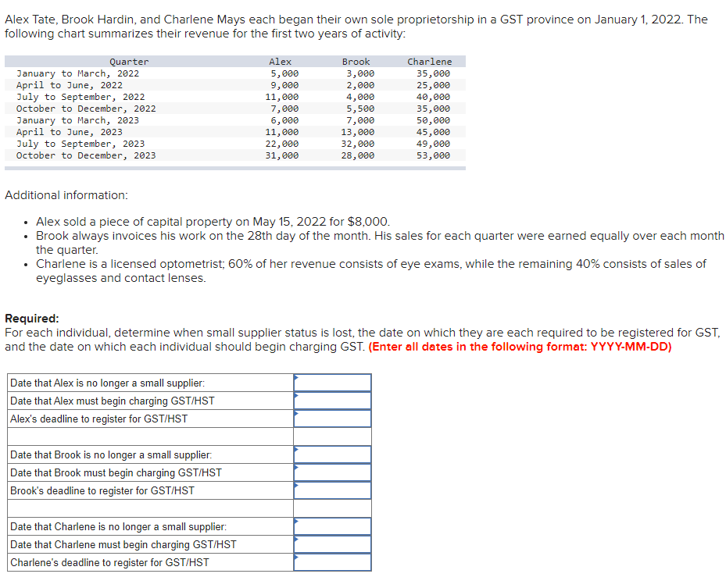The image size is (726, 588).
Task: Click the 'April to June, 2023' row label
Action: (70, 132)
